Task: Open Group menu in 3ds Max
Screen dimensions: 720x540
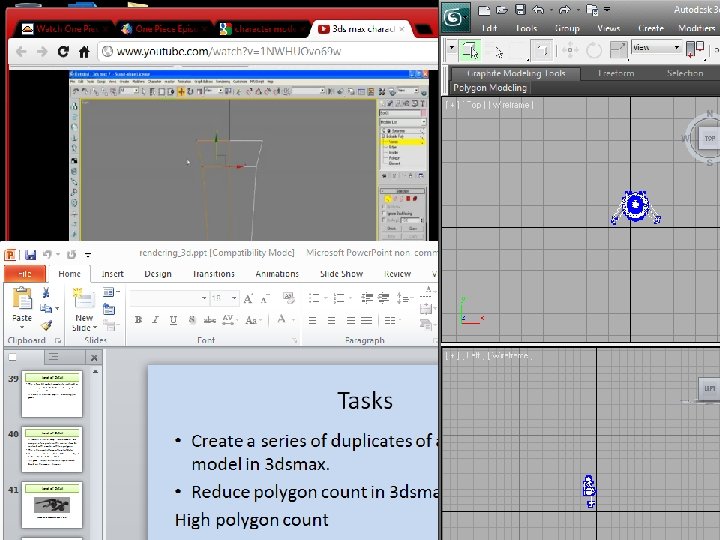Action: [x=567, y=28]
